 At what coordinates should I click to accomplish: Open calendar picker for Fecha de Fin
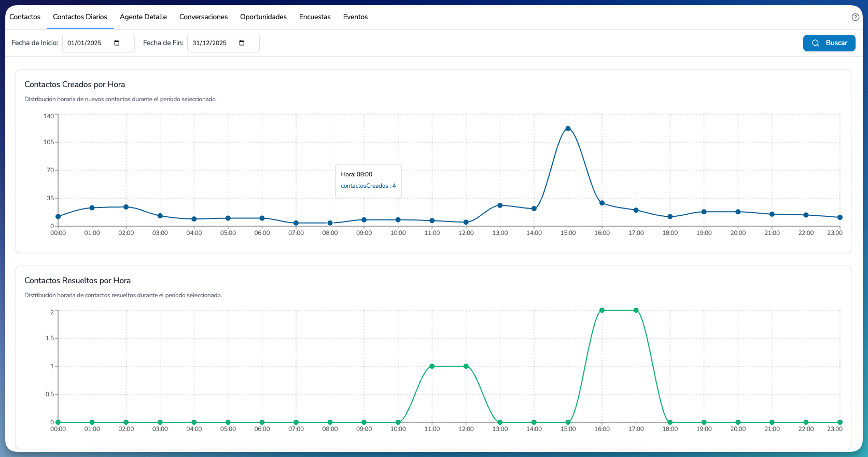click(242, 43)
